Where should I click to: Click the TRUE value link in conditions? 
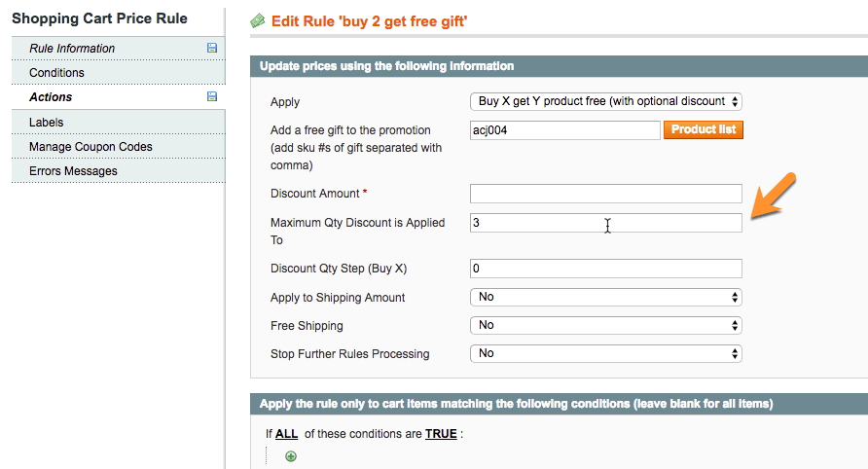point(441,434)
